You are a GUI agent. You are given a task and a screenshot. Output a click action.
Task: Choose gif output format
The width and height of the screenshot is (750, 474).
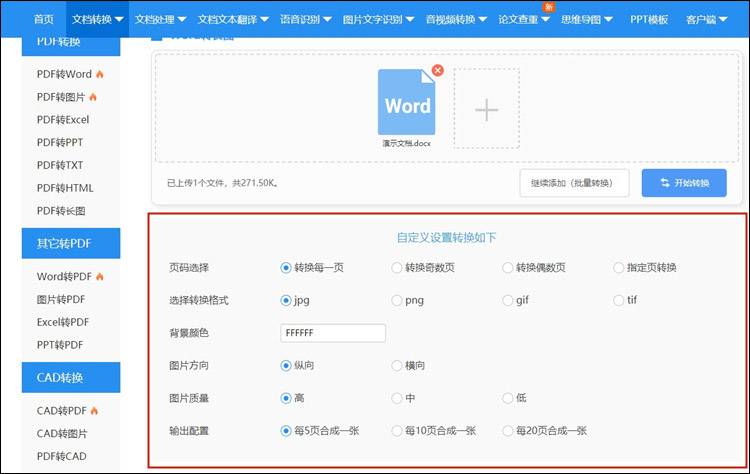pyautogui.click(x=507, y=300)
